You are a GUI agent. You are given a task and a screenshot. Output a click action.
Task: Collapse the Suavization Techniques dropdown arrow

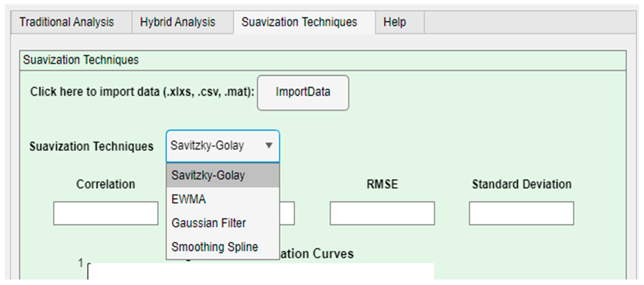click(x=269, y=145)
